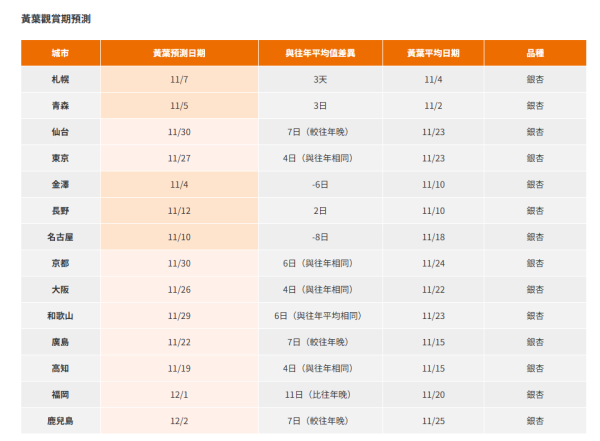This screenshot has height=441, width=600.
Task: Click the 黃葉觀賞期預測 page heading
Action: click(x=59, y=18)
